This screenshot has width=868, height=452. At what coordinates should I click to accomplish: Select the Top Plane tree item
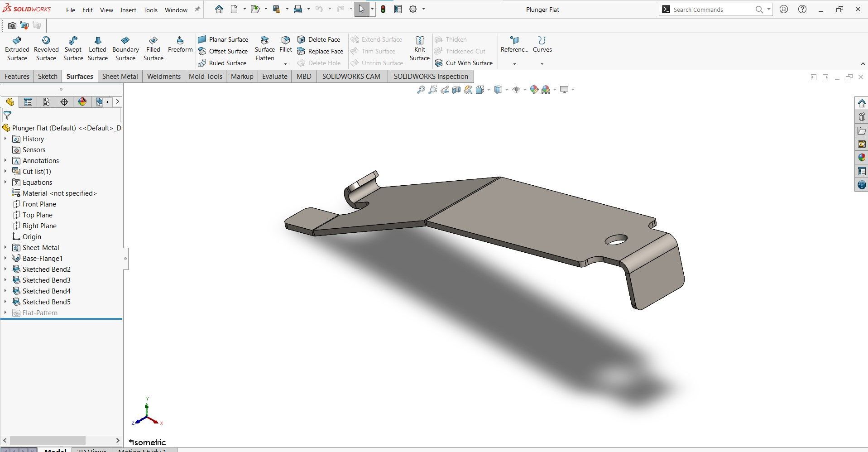coord(38,215)
